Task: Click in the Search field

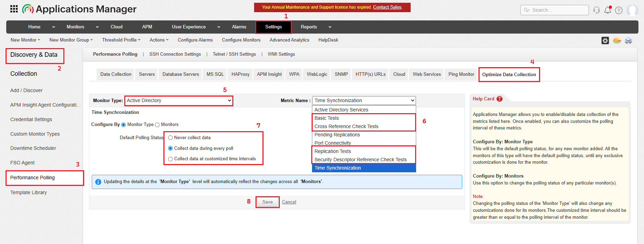Action: coord(555,10)
